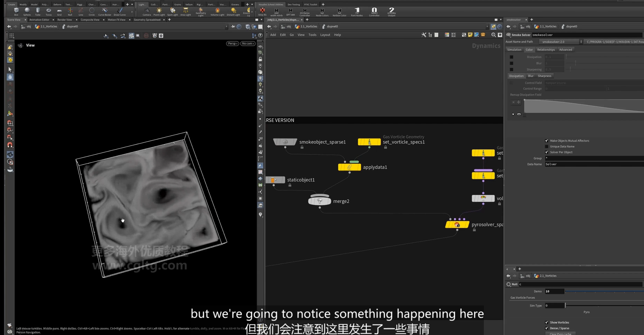Create a Camera from the shelf
The height and width of the screenshot is (335, 644).
tap(147, 11)
